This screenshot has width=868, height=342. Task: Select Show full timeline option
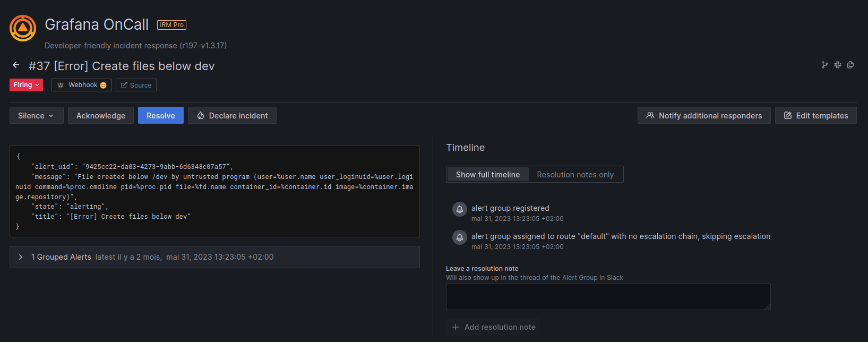tap(487, 175)
